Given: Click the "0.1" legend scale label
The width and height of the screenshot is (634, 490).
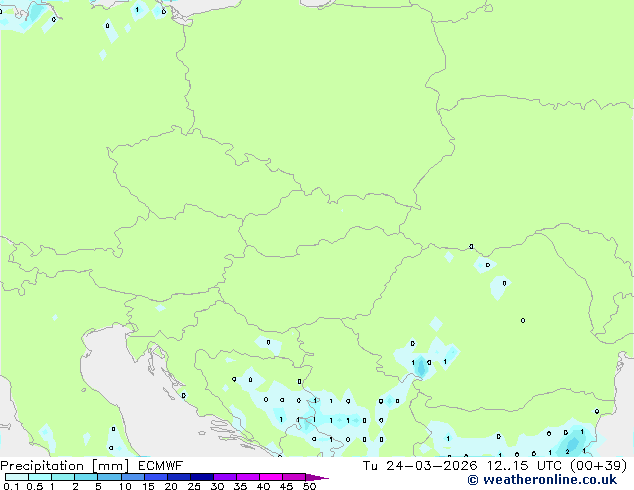Looking at the screenshot, I should (x=11, y=486).
